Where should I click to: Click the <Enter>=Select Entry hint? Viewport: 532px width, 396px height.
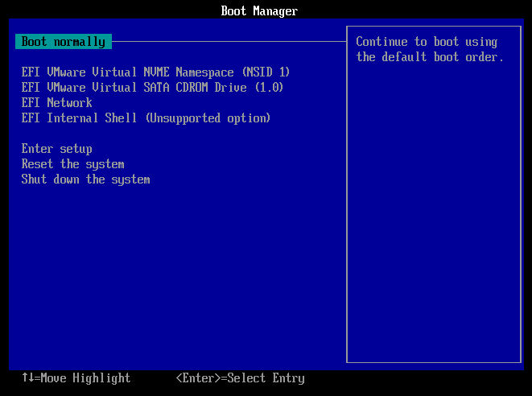click(240, 378)
